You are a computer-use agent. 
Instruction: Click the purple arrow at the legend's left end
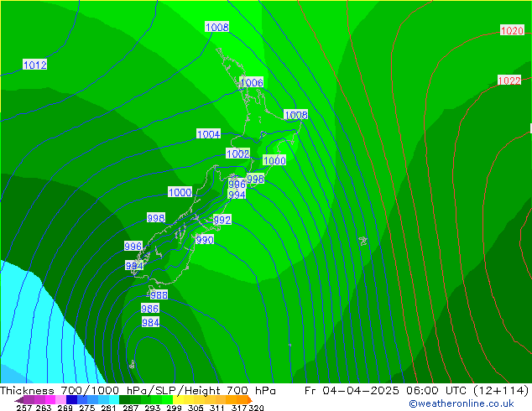[x=19, y=400]
